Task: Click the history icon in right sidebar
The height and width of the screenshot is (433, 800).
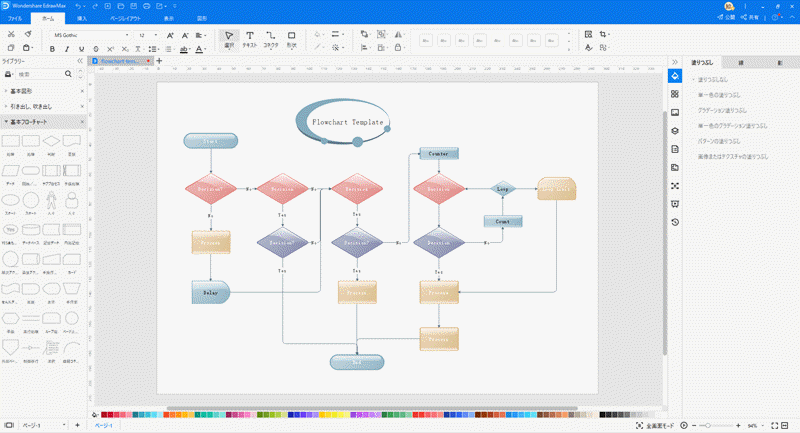Action: pyautogui.click(x=675, y=221)
